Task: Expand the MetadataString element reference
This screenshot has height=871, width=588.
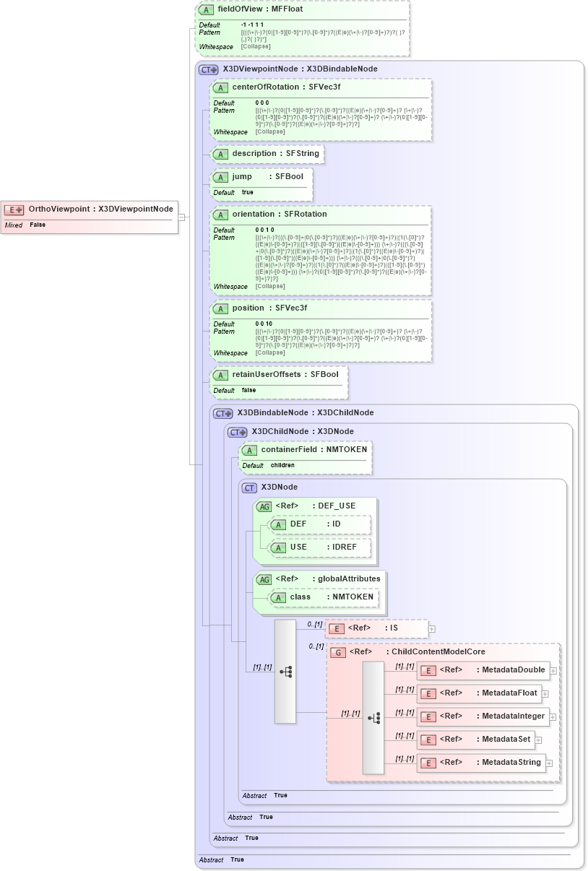Action: click(x=548, y=763)
